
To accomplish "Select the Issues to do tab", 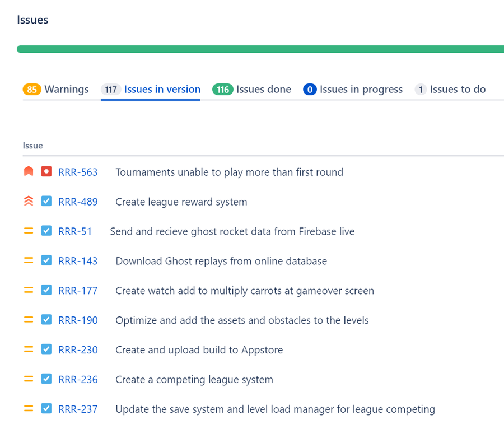I will click(x=450, y=90).
